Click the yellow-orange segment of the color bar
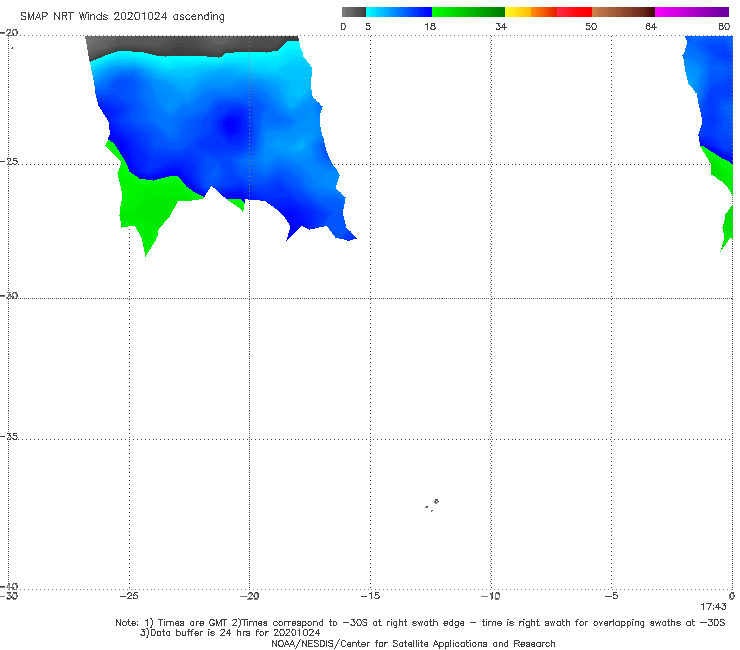This screenshot has width=740, height=650. click(x=531, y=12)
